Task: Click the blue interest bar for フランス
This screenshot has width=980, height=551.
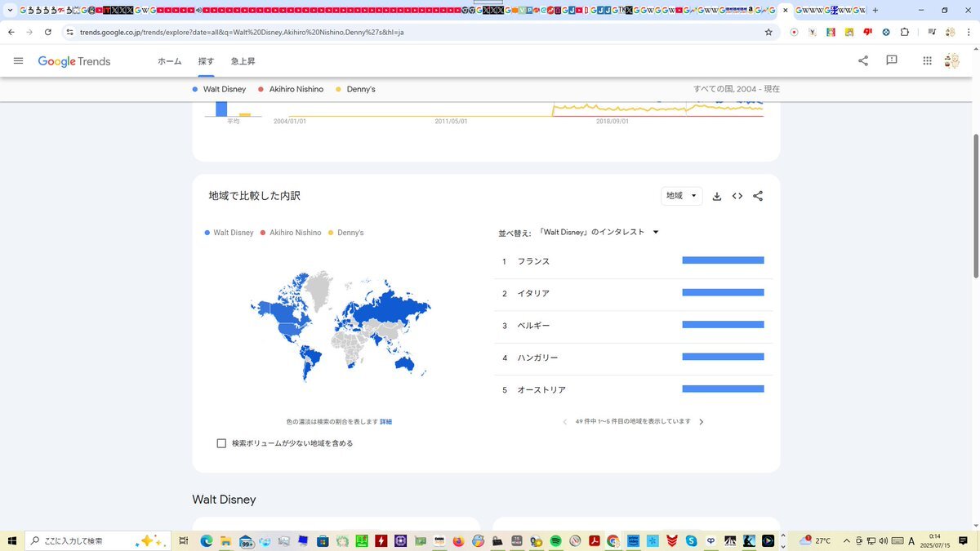Action: (x=723, y=260)
